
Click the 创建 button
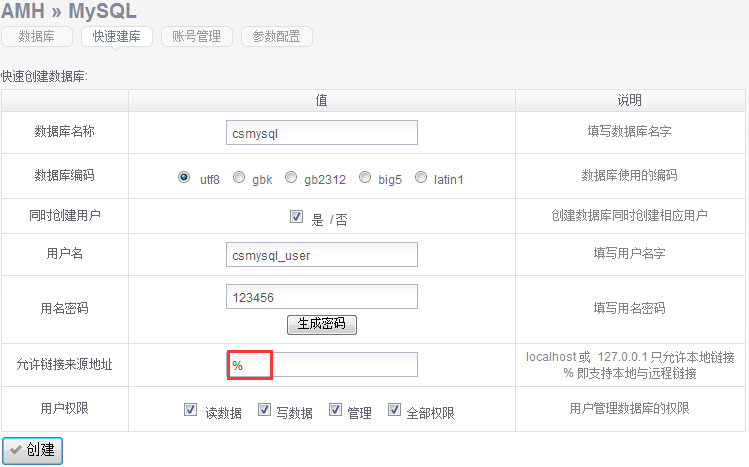click(x=32, y=450)
